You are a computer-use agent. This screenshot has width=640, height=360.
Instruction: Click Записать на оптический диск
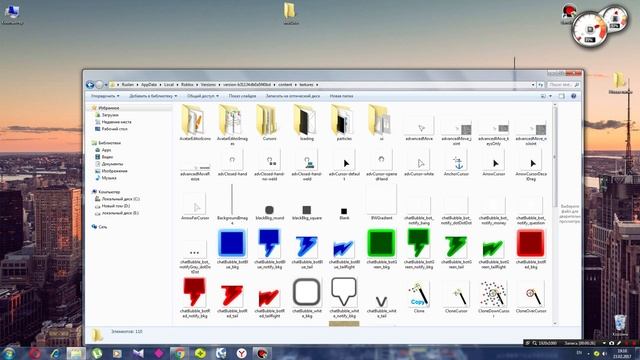(293, 96)
